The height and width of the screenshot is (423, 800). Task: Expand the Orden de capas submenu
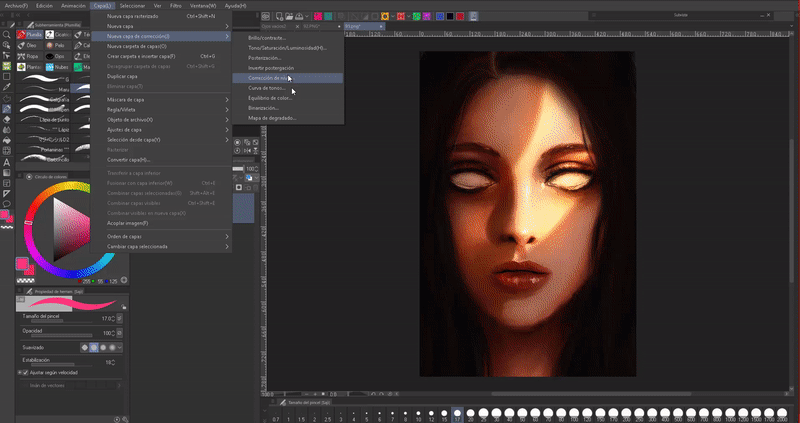tap(126, 236)
